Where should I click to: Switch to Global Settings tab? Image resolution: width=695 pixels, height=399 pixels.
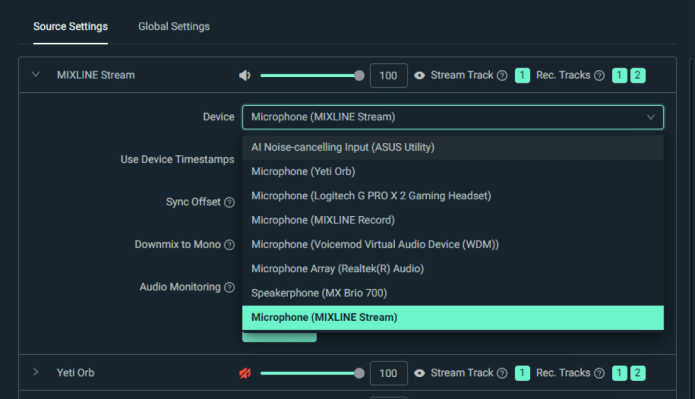tap(174, 27)
